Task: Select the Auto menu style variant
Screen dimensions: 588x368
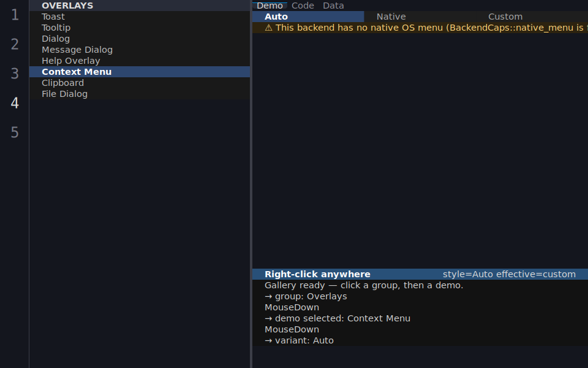Action: (308, 17)
